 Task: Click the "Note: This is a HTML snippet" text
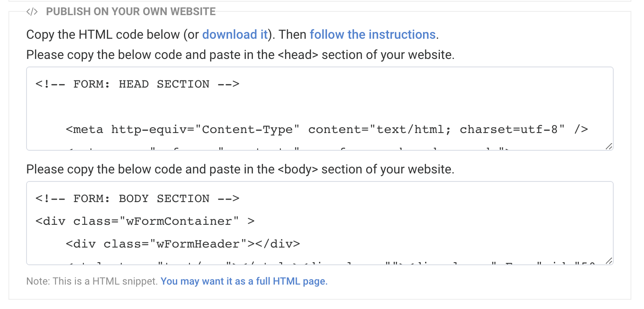[x=92, y=281]
